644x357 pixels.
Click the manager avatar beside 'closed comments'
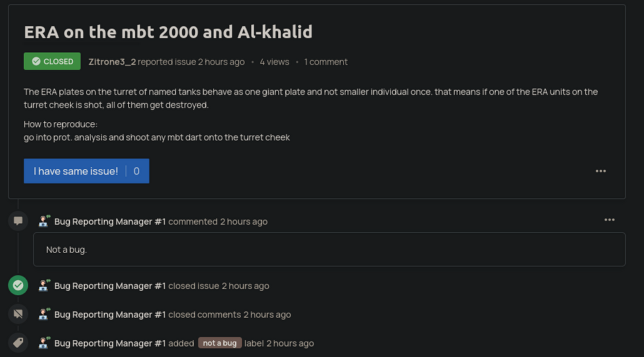coord(44,314)
